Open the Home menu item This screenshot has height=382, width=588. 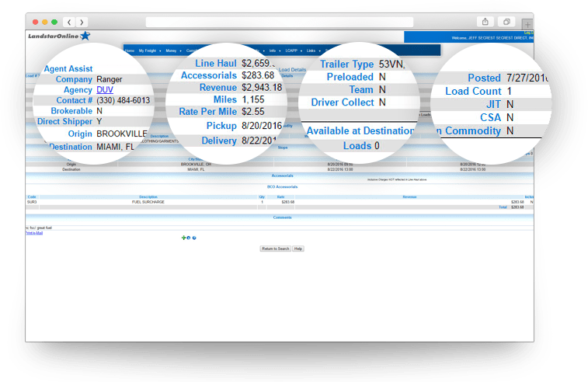coord(130,50)
